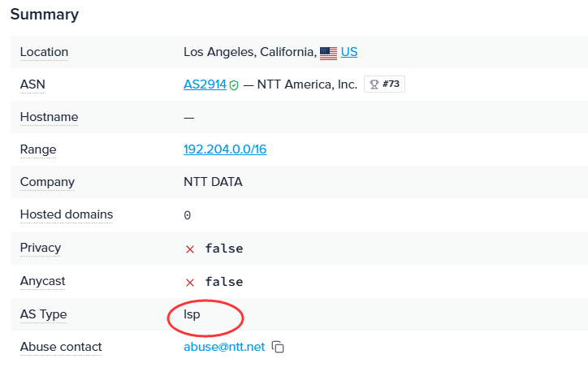Click the green verified shield icon
The width and height of the screenshot is (588, 372).
234,85
